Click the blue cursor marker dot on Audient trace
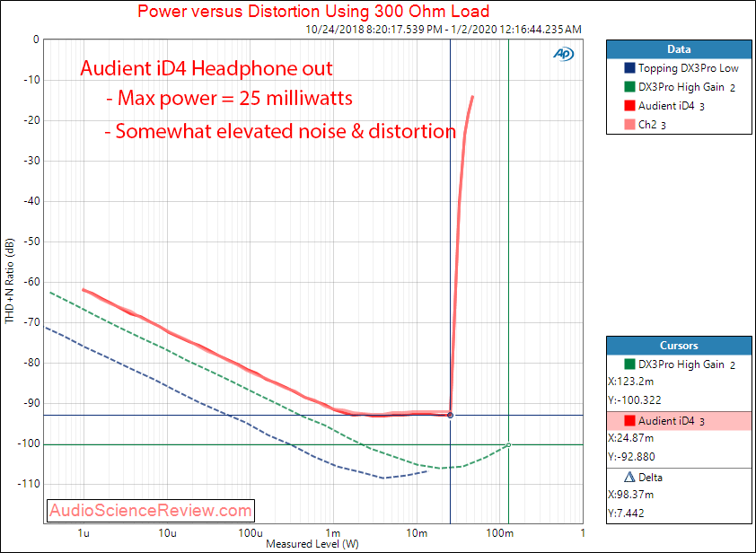 tap(451, 415)
